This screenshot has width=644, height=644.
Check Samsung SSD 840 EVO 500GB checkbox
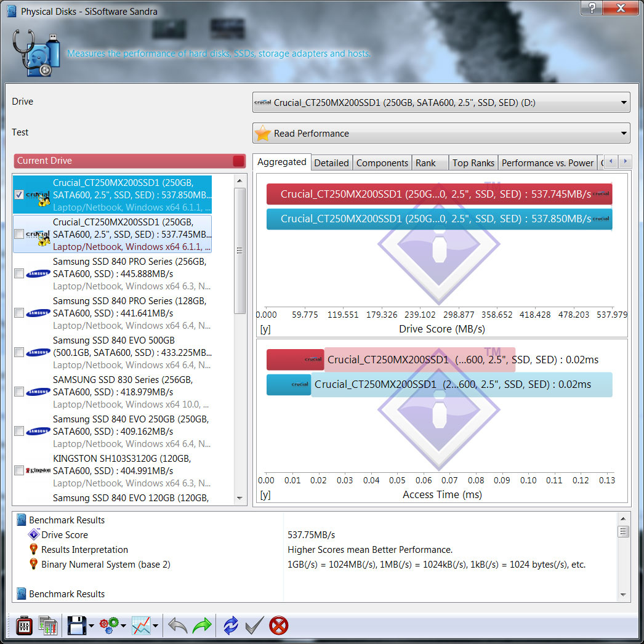pos(19,352)
